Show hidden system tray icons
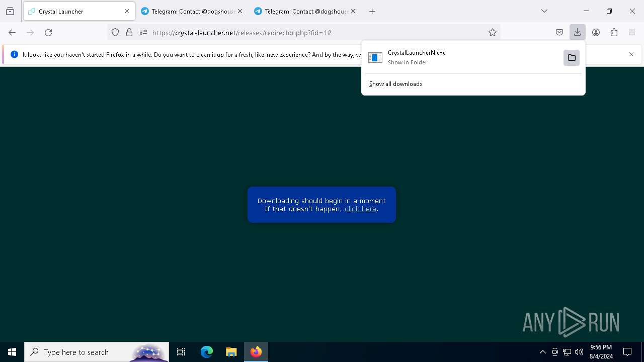This screenshot has width=644, height=362. 542,352
